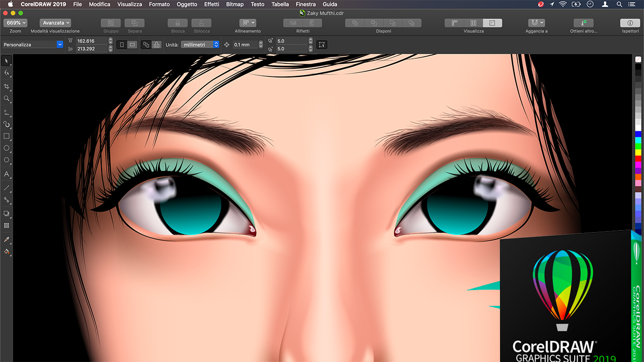Set page to landscape orientation

[132, 45]
